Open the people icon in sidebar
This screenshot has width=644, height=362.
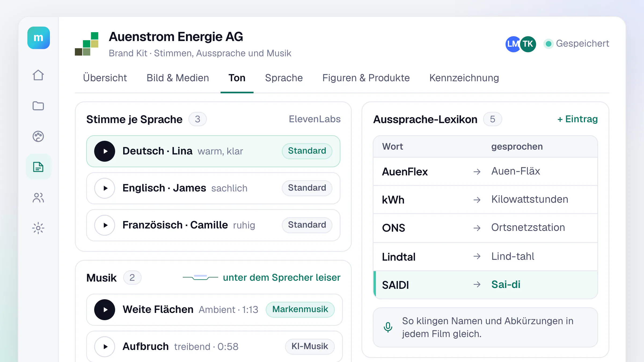(38, 198)
